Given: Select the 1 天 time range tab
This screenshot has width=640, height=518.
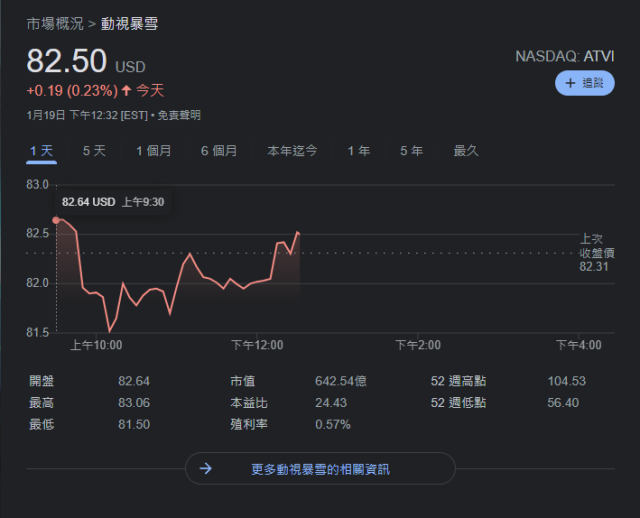Looking at the screenshot, I should [x=42, y=151].
